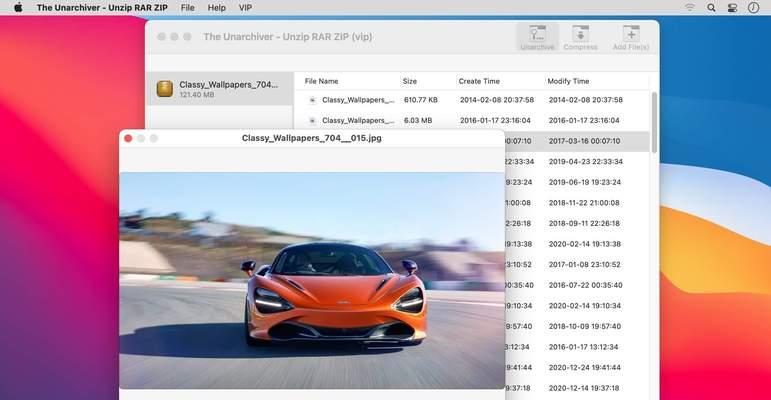
Task: Select the Classy_Wallpapers_704 archive in sidebar
Action: [x=220, y=89]
